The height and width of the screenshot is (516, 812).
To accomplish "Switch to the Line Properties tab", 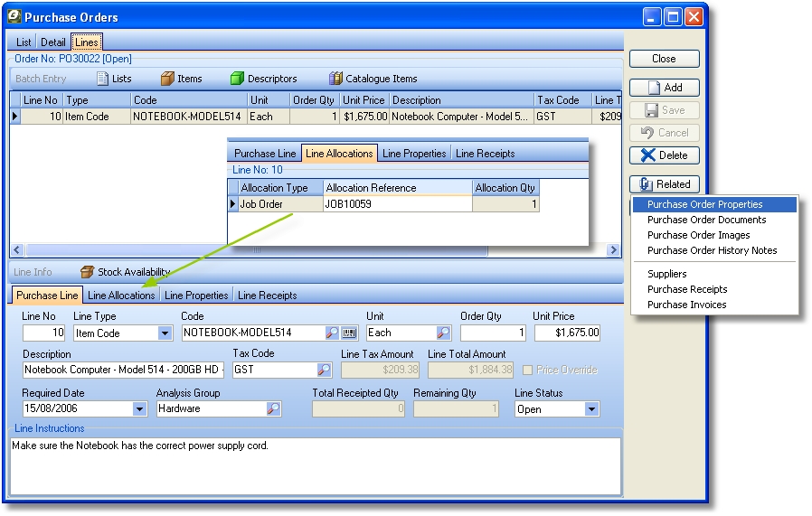I will 196,296.
